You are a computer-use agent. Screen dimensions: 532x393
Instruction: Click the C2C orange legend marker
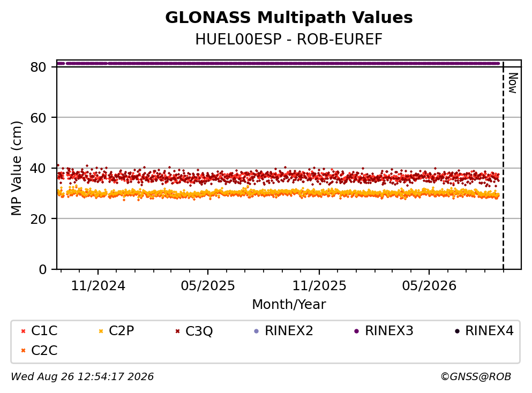click(23, 351)
